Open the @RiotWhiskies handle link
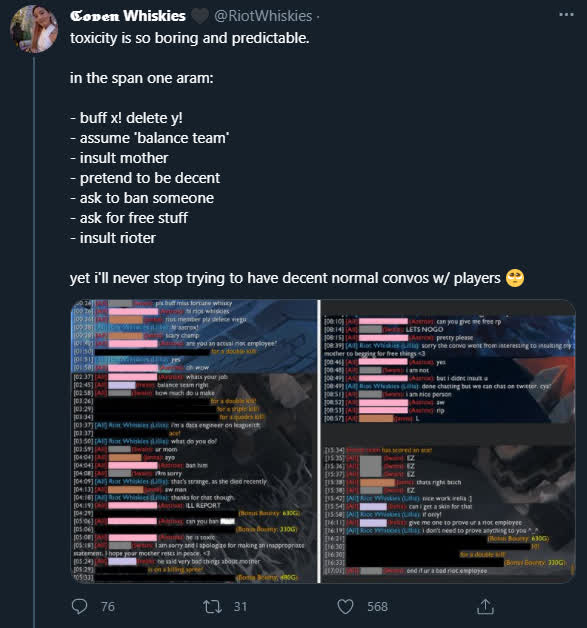This screenshot has width=587, height=628. [x=263, y=16]
